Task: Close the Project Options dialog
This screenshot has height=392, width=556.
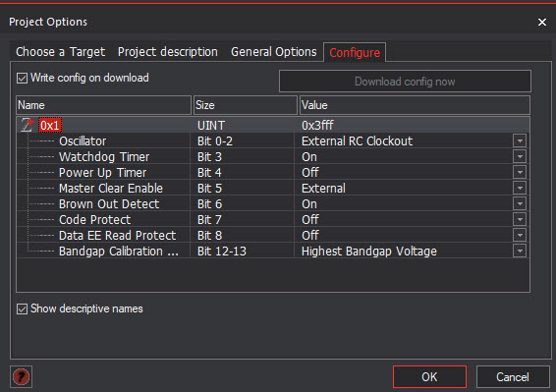Action: click(542, 22)
